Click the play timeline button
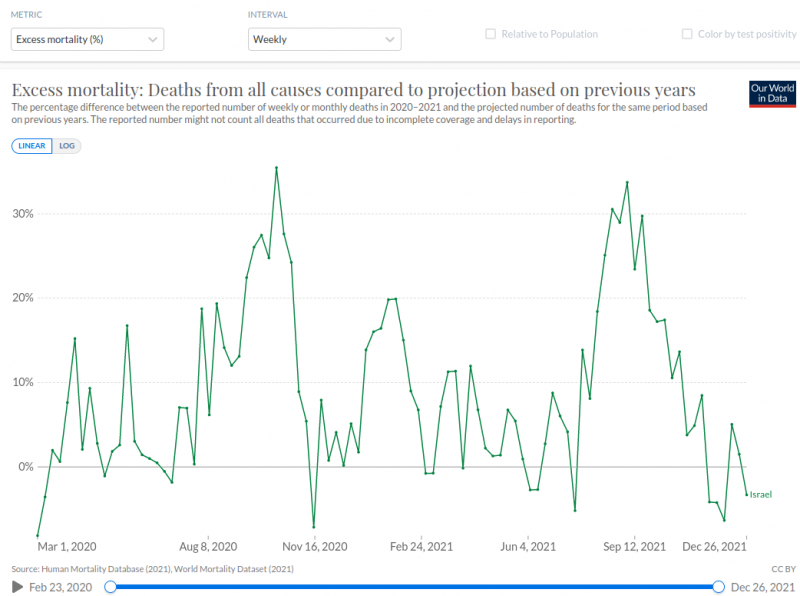Viewport: 800px width, 596px height. [x=17, y=586]
